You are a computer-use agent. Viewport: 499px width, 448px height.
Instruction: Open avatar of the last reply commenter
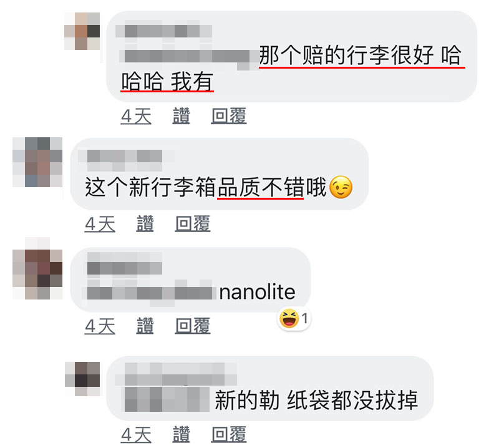(82, 379)
